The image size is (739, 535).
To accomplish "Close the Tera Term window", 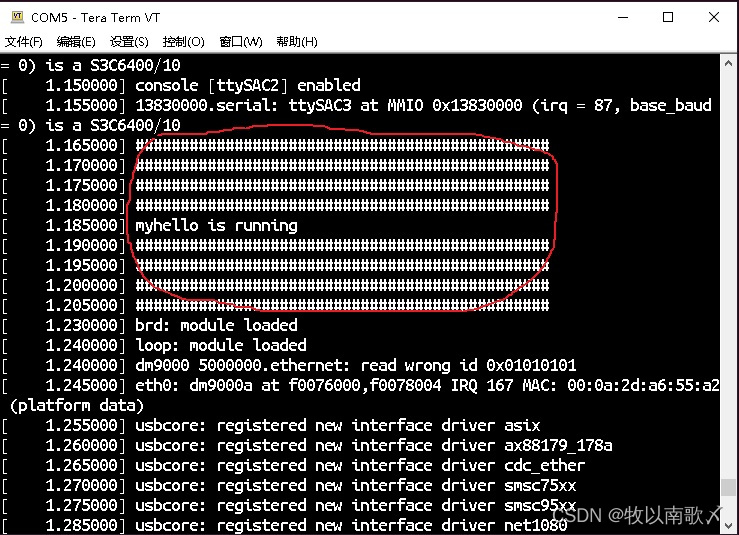I will pos(714,17).
